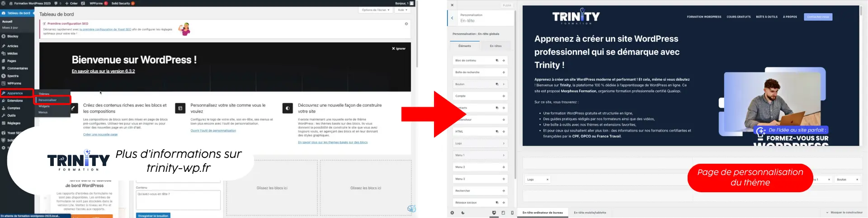Open the Yoast SEO icon in admin bar
Viewport: 868px width, 218px height.
(83, 3)
